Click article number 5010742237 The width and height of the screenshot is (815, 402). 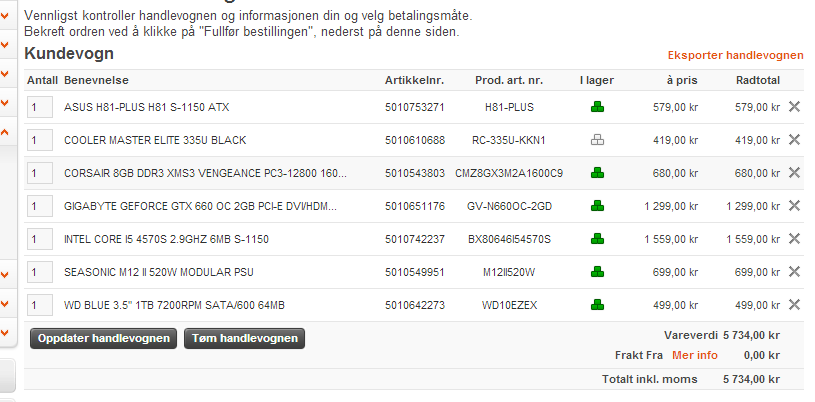[415, 239]
